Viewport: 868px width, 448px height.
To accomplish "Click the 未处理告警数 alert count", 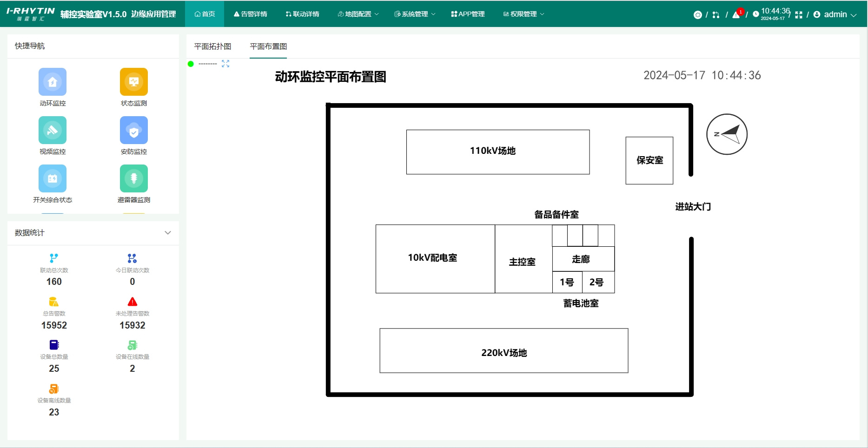I will pyautogui.click(x=132, y=313).
